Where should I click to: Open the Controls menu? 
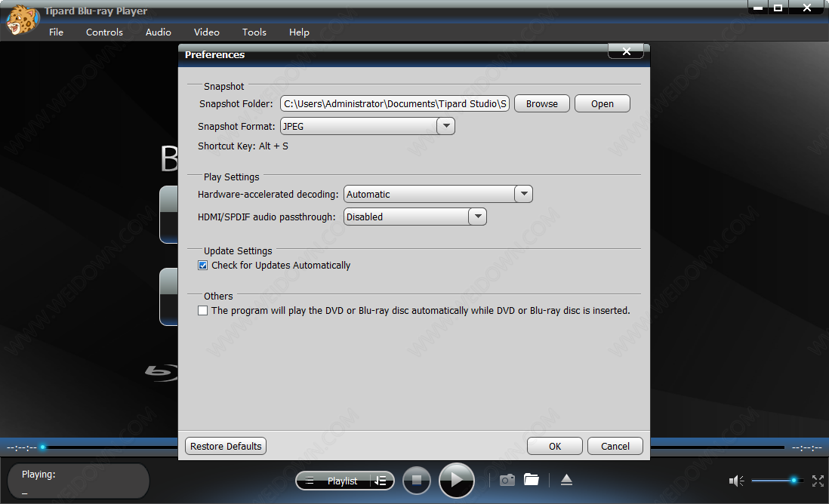pyautogui.click(x=104, y=32)
